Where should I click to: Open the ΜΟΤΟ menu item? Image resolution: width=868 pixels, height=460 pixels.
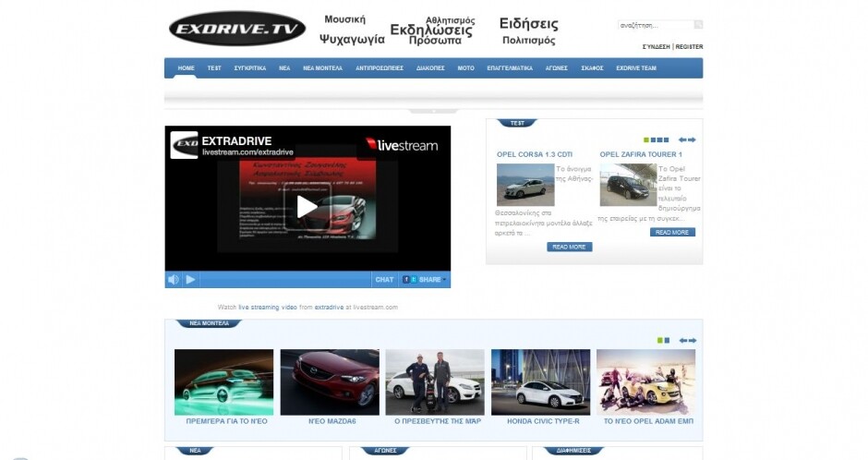pos(466,68)
